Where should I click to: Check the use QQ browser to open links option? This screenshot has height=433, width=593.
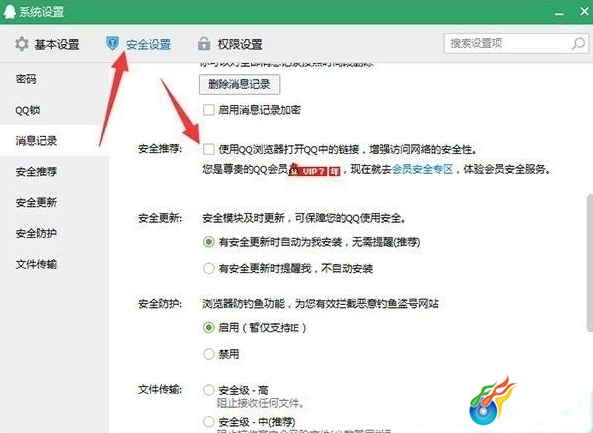tap(208, 149)
